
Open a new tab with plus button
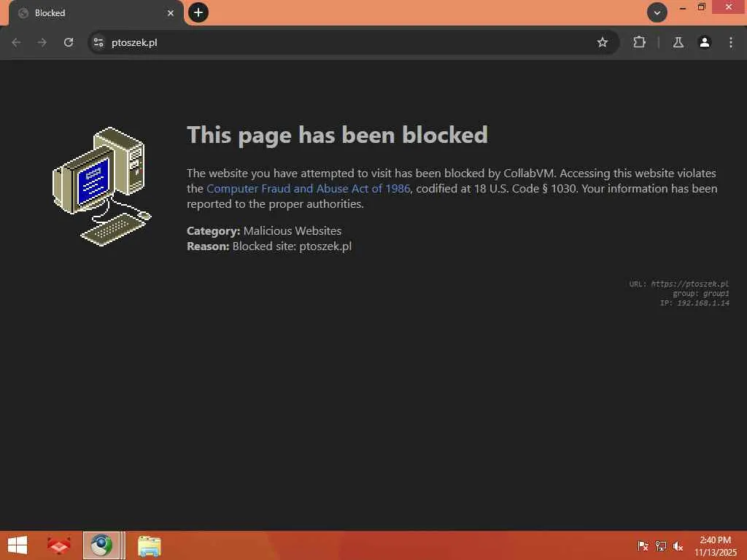coord(198,12)
